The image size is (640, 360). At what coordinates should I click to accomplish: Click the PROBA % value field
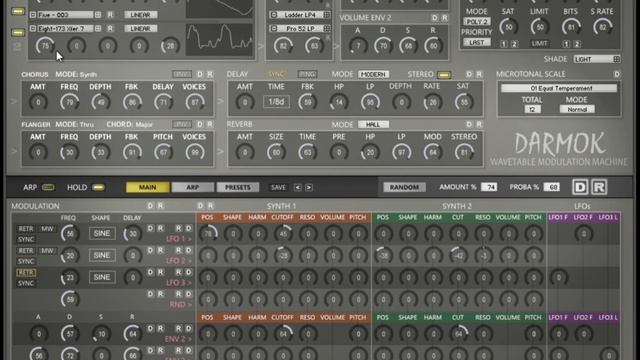click(x=551, y=187)
